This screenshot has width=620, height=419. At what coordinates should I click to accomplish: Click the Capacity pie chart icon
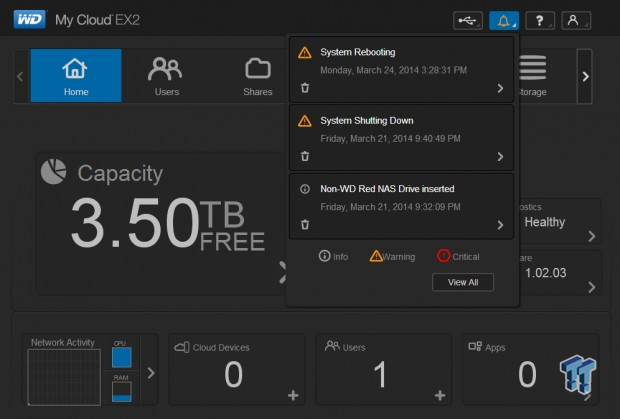[53, 172]
